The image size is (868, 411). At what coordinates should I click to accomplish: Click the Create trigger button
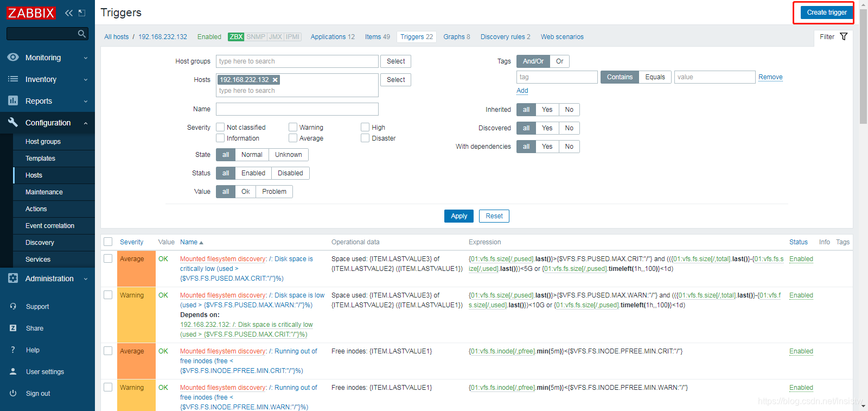click(827, 12)
